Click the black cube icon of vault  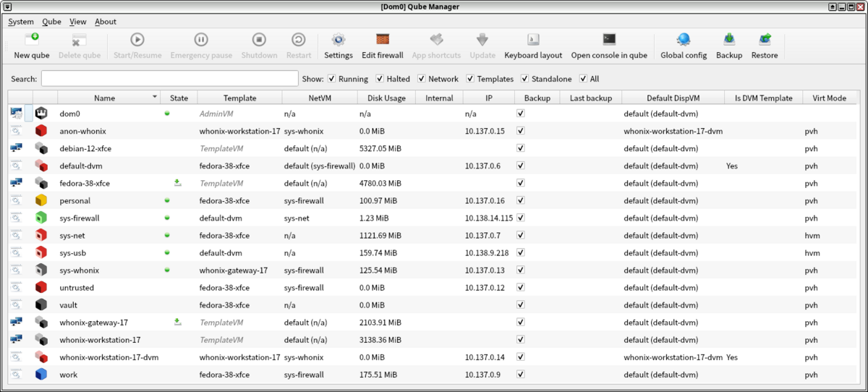coord(41,304)
